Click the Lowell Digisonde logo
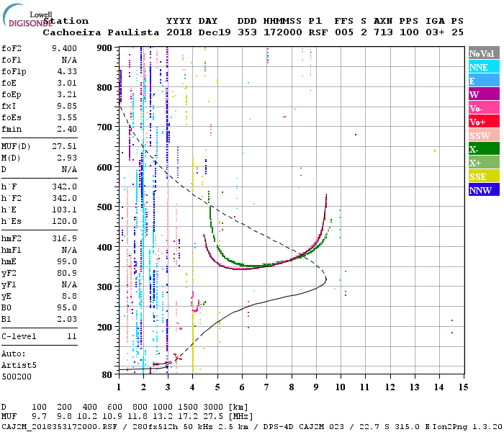This screenshot has height=432, width=504. (x=27, y=16)
